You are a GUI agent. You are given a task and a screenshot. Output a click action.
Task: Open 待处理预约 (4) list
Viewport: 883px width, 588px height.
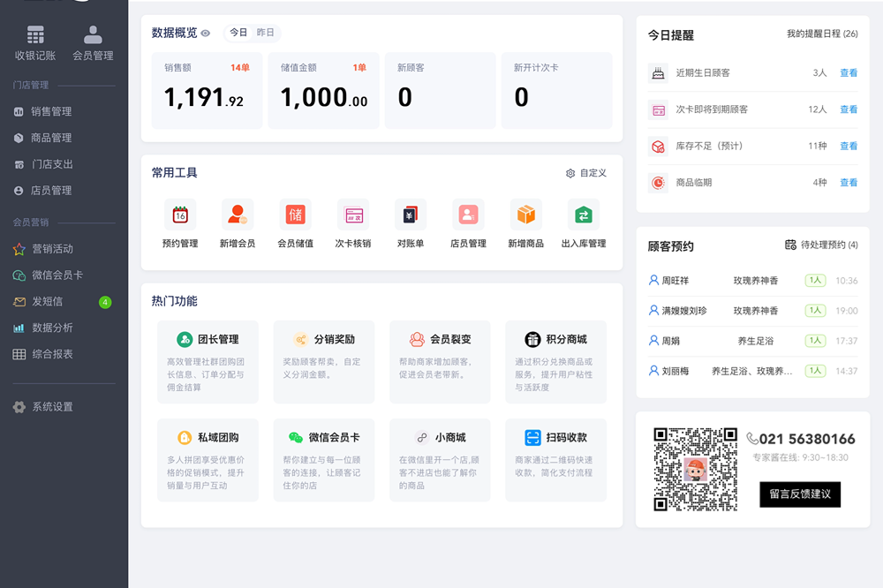point(821,245)
